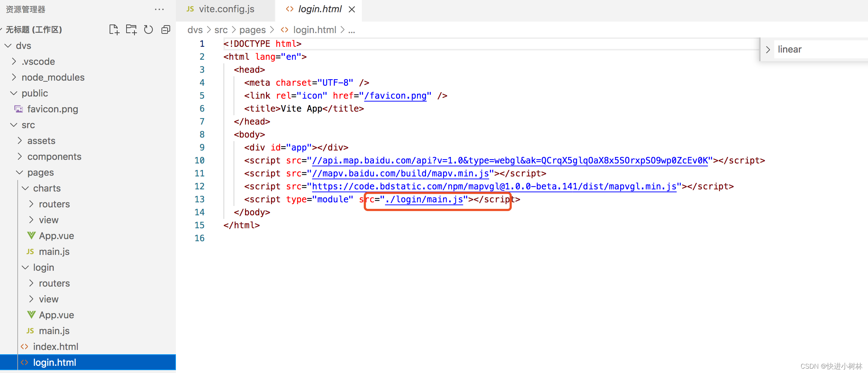This screenshot has height=373, width=868.
Task: Select login.html in the file tree
Action: [x=88, y=362]
